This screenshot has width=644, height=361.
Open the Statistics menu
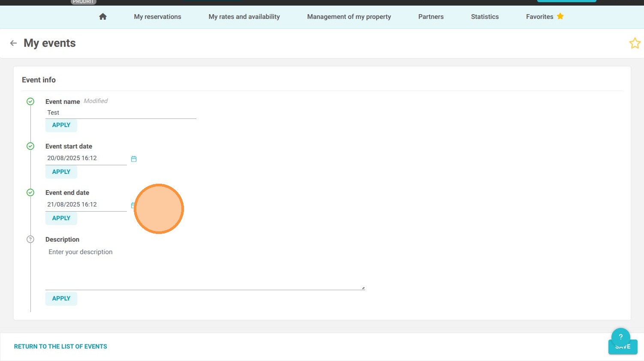pyautogui.click(x=485, y=17)
